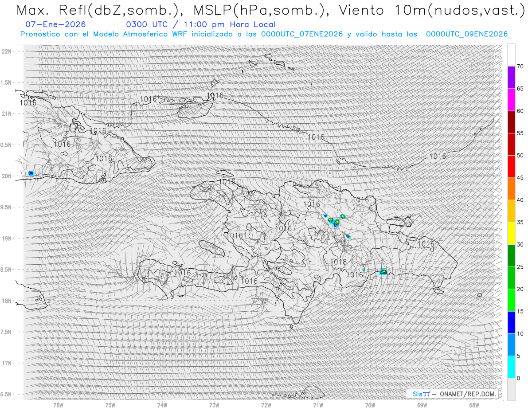Select the '68W' longitude axis label
532x411 pixels.
click(474, 405)
